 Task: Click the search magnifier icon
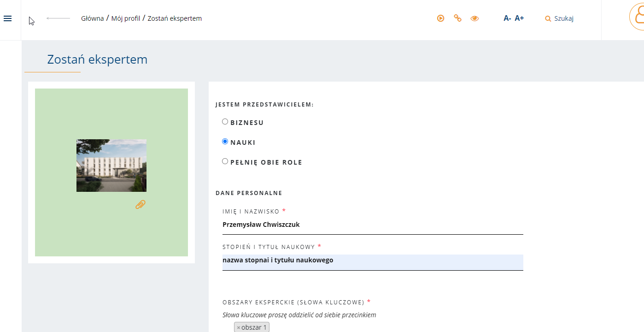548,19
